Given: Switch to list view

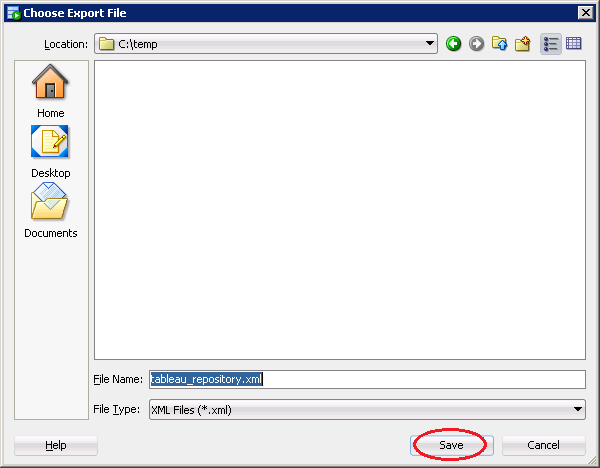Looking at the screenshot, I should pos(551,44).
